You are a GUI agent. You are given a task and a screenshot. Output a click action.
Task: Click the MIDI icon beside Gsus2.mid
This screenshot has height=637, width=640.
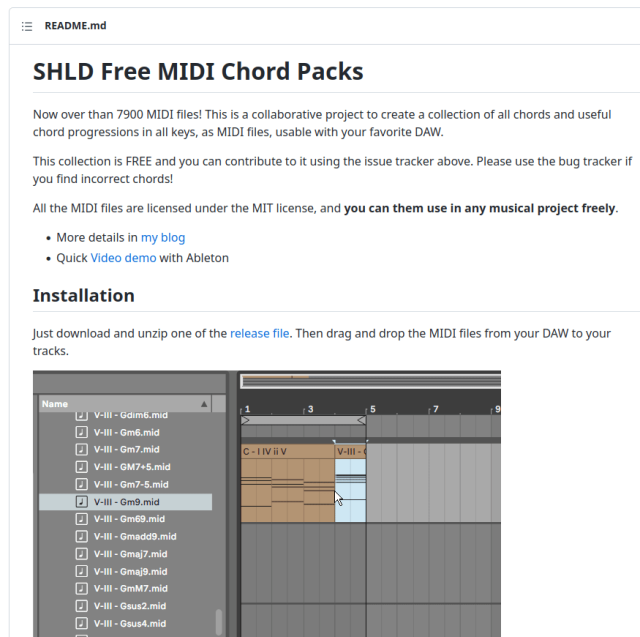coord(82,606)
